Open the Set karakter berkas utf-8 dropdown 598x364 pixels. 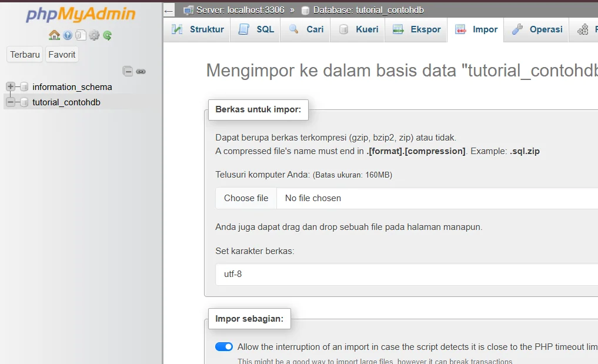click(406, 275)
